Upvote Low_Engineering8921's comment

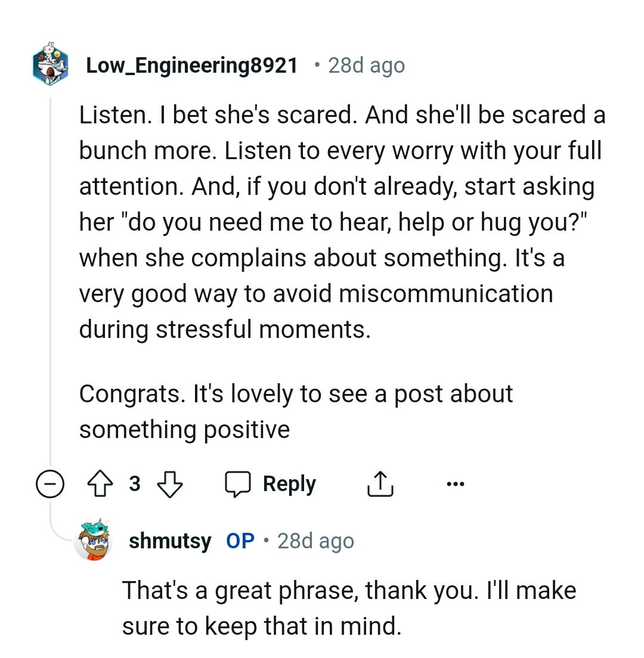click(100, 485)
